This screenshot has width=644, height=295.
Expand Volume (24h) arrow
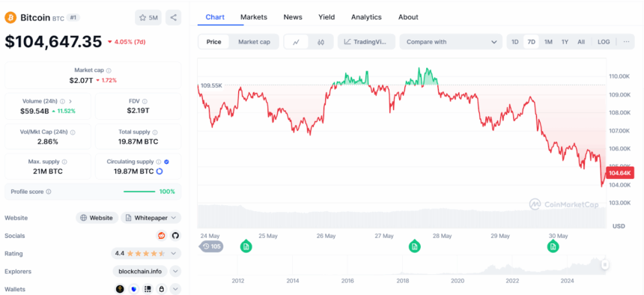tap(70, 101)
